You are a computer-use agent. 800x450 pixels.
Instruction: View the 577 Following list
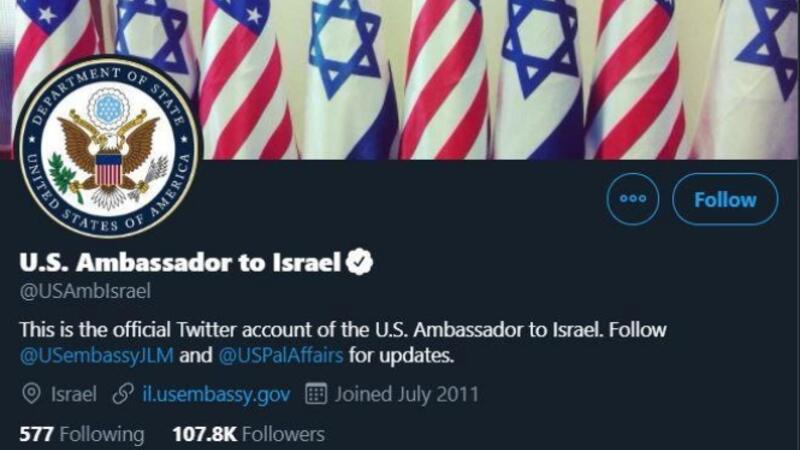tap(82, 435)
